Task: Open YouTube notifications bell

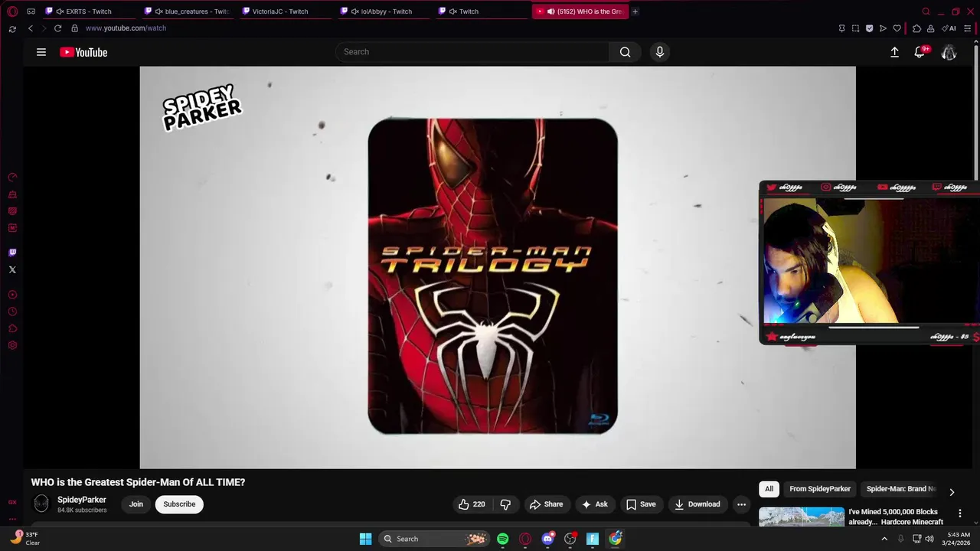Action: pos(920,52)
